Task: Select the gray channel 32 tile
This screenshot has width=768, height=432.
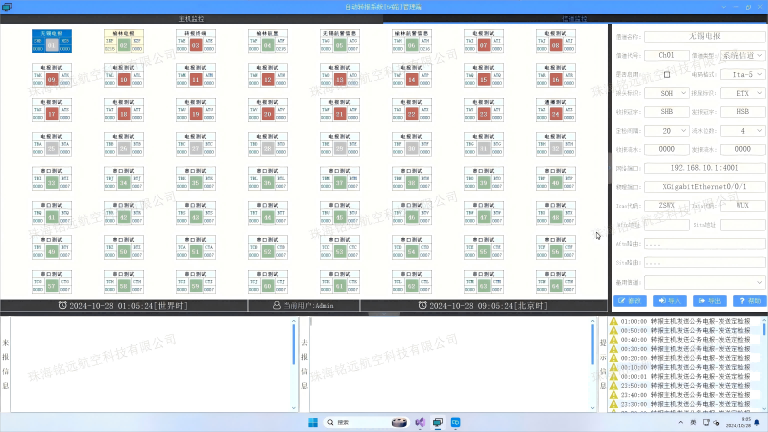Action: point(556,144)
